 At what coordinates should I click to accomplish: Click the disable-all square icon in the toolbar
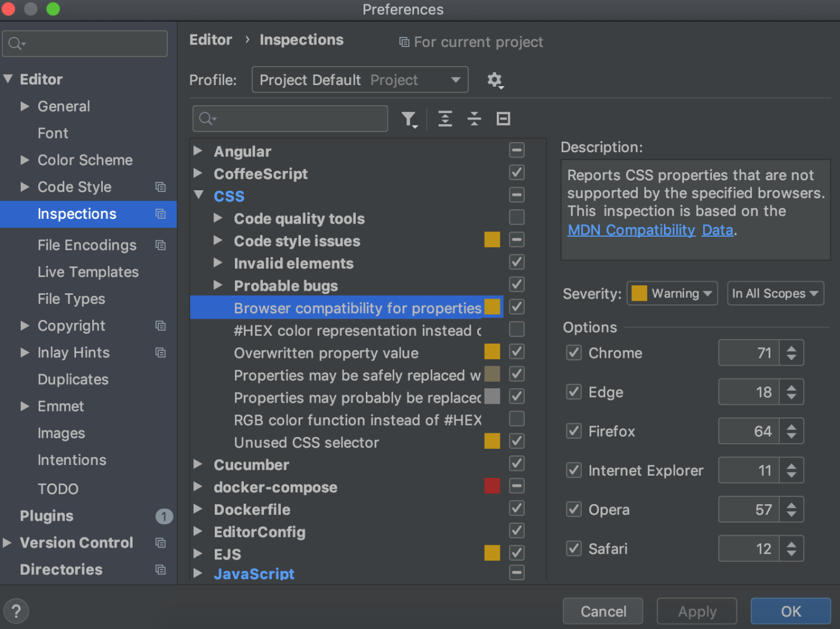tap(503, 119)
